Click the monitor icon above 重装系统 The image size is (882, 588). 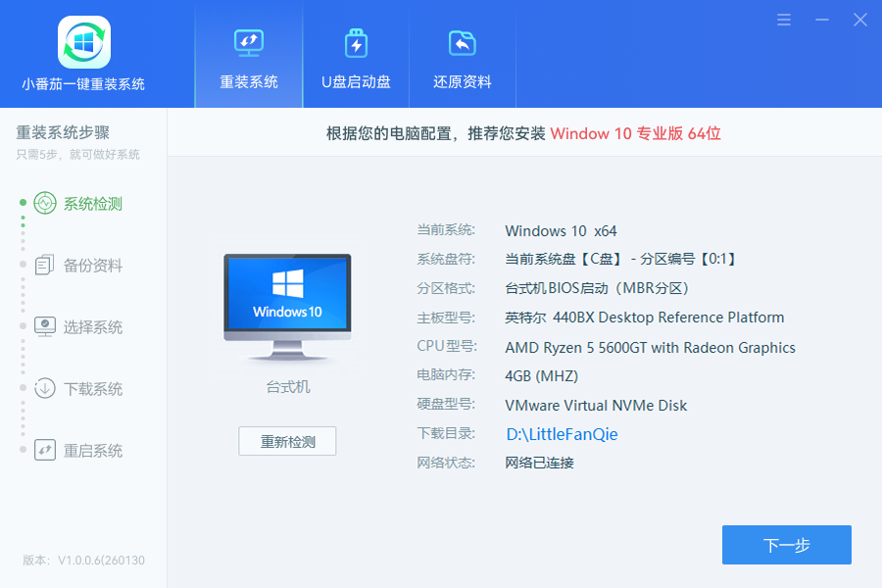[249, 43]
